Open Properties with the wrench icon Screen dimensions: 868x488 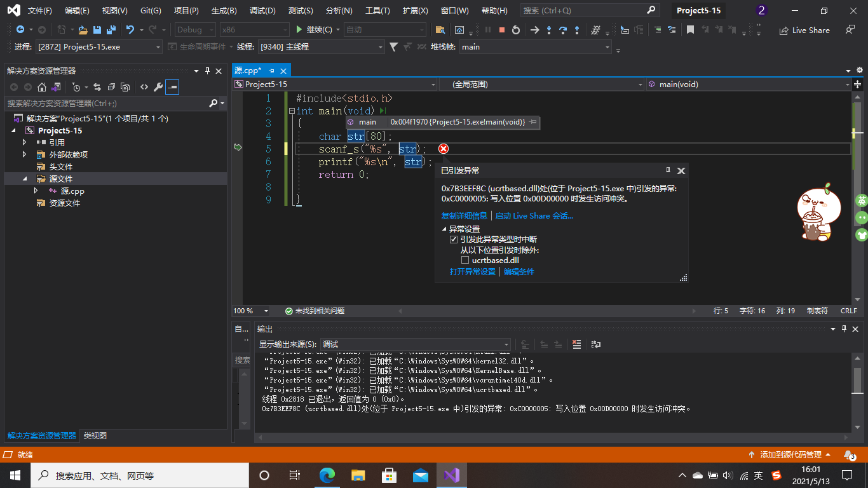(x=158, y=87)
